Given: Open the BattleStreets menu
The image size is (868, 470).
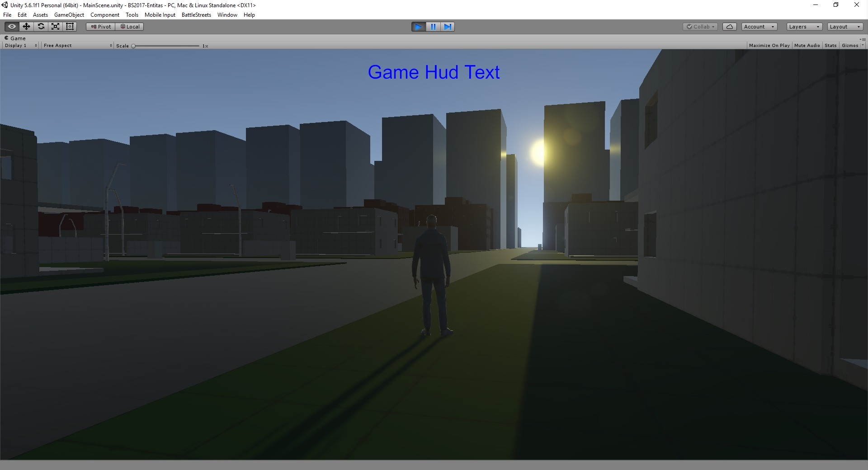Looking at the screenshot, I should [x=196, y=15].
